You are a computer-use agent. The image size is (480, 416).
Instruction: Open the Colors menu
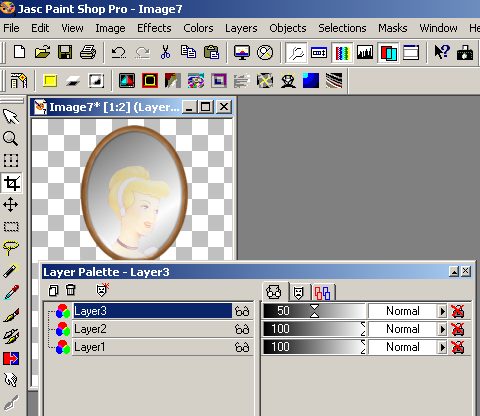(x=198, y=28)
